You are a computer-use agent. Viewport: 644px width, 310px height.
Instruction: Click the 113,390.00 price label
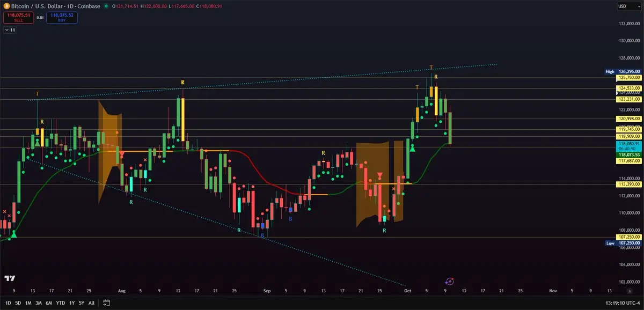pyautogui.click(x=628, y=184)
